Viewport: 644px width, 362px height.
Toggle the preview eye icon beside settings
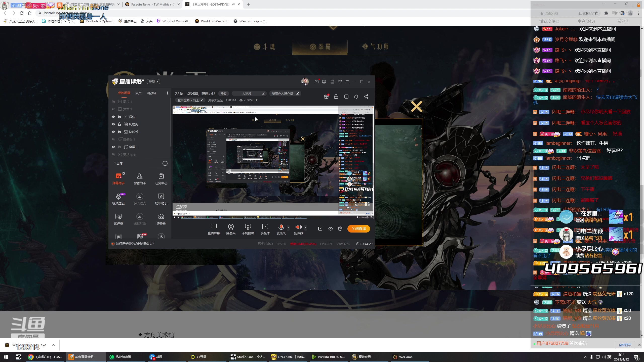click(331, 229)
